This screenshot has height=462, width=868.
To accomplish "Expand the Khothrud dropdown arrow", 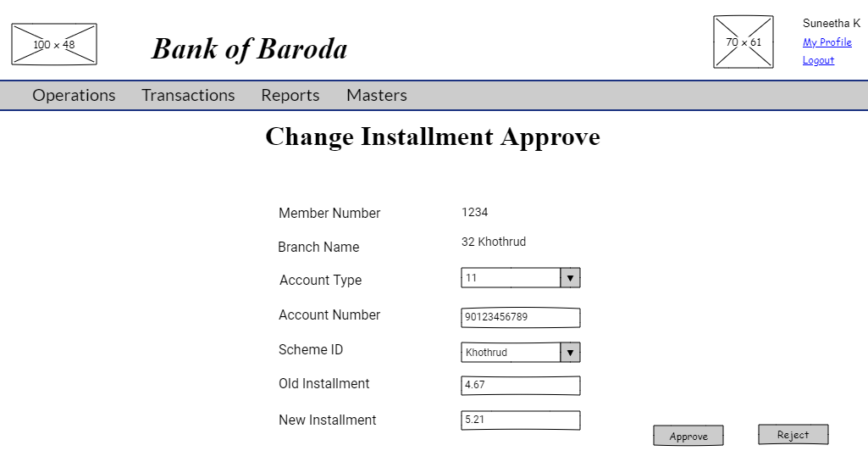I will point(570,353).
